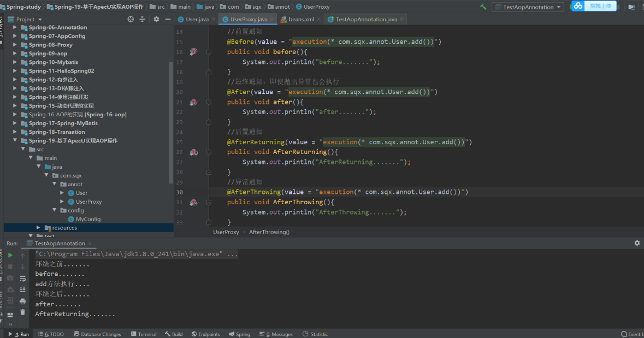
Task: Collapse all in the Project panel
Action: pyautogui.click(x=142, y=19)
